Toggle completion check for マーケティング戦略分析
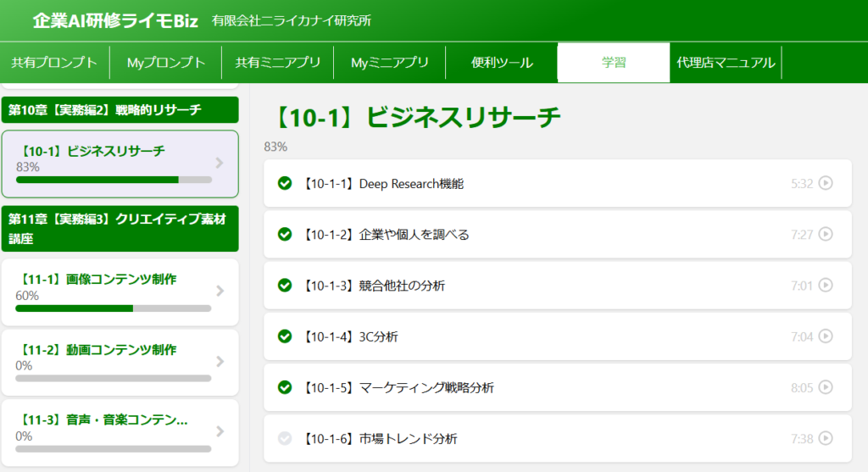Screen dimensions: 868x472 (285, 387)
